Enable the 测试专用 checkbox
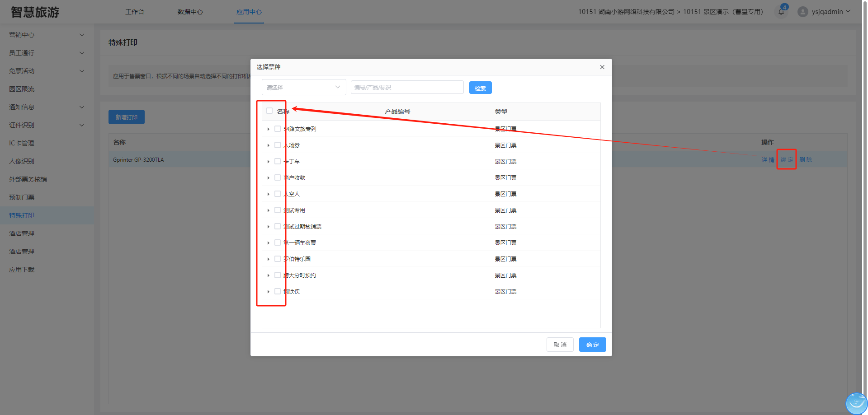The width and height of the screenshot is (868, 415). (278, 210)
